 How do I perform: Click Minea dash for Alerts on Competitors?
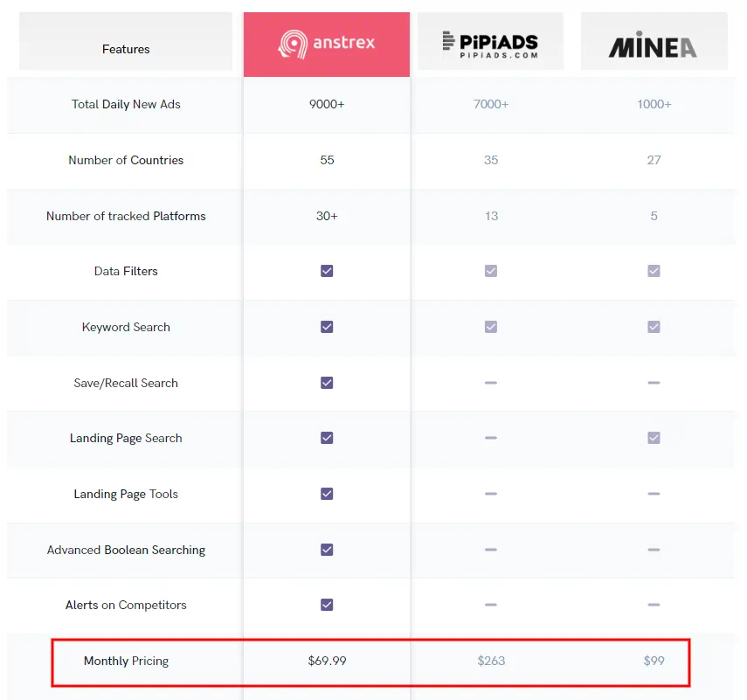[x=654, y=605]
